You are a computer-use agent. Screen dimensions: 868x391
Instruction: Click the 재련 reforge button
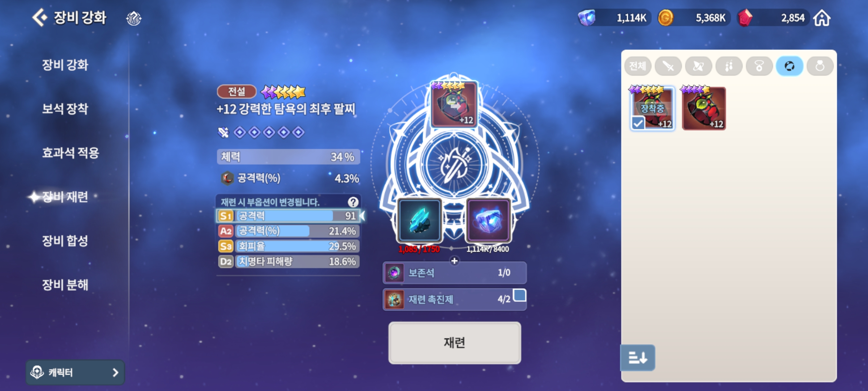pos(455,342)
